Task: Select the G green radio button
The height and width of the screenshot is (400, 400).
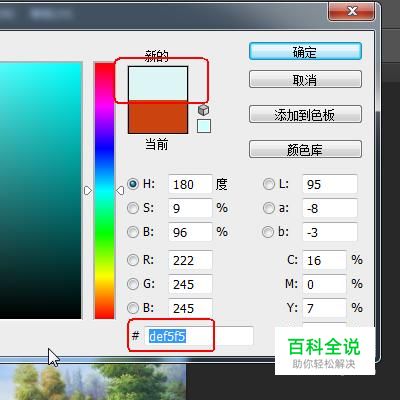Action: (133, 284)
